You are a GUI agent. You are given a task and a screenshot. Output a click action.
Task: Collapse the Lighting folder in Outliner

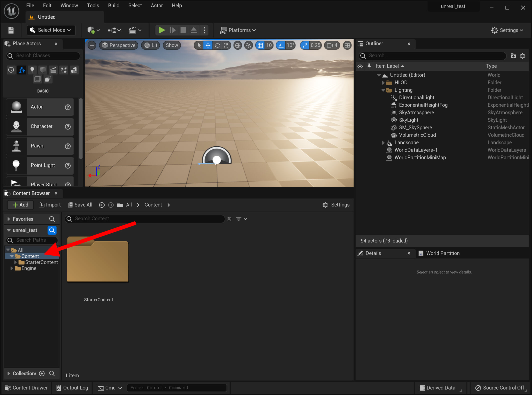pos(383,90)
